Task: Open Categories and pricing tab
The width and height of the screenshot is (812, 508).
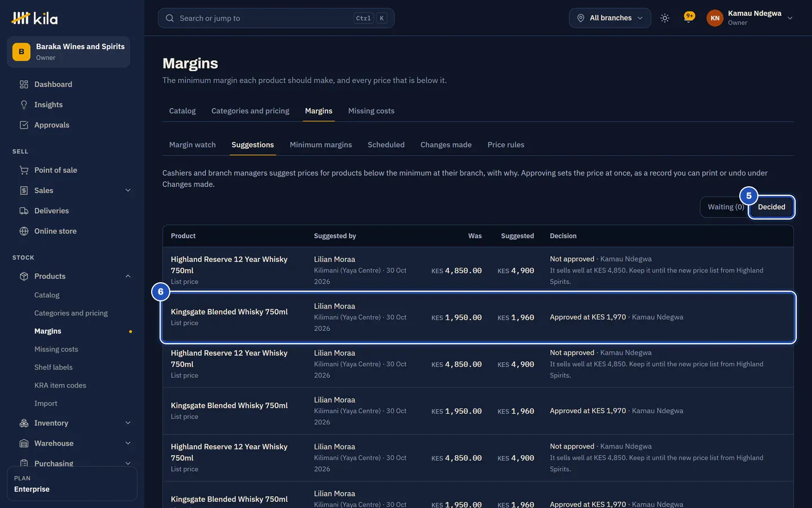Action: (250, 111)
